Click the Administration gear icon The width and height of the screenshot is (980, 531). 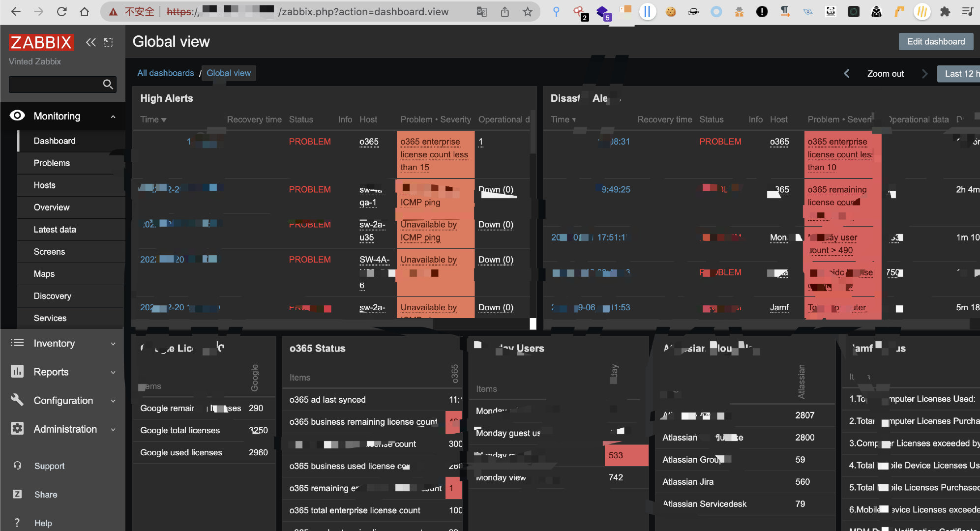(x=17, y=429)
